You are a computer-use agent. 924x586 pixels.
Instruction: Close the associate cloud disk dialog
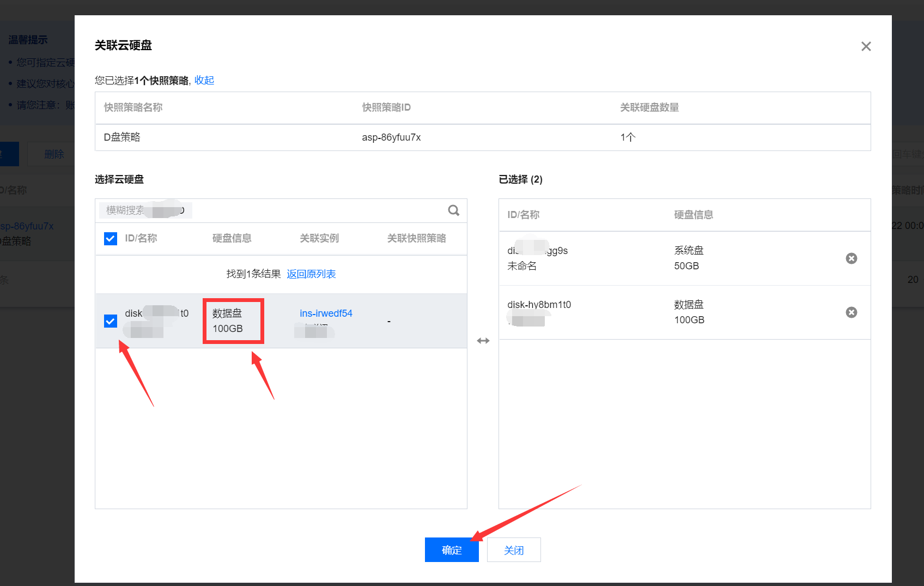pyautogui.click(x=866, y=46)
